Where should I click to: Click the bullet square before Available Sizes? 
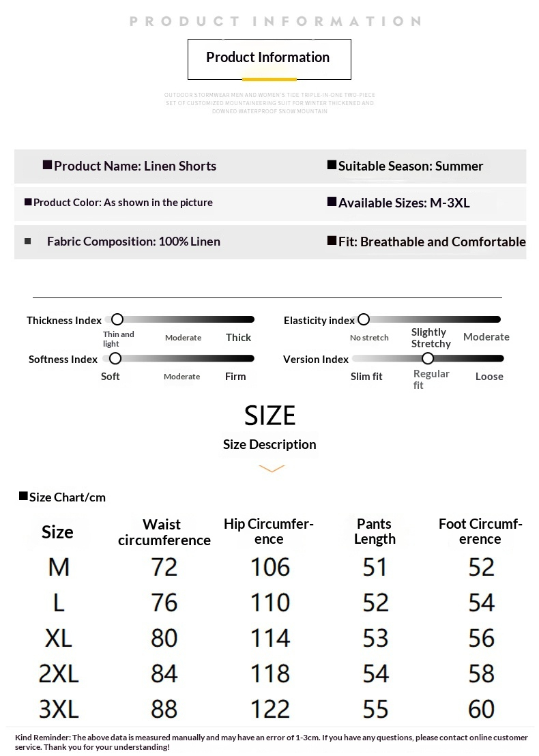tap(332, 202)
